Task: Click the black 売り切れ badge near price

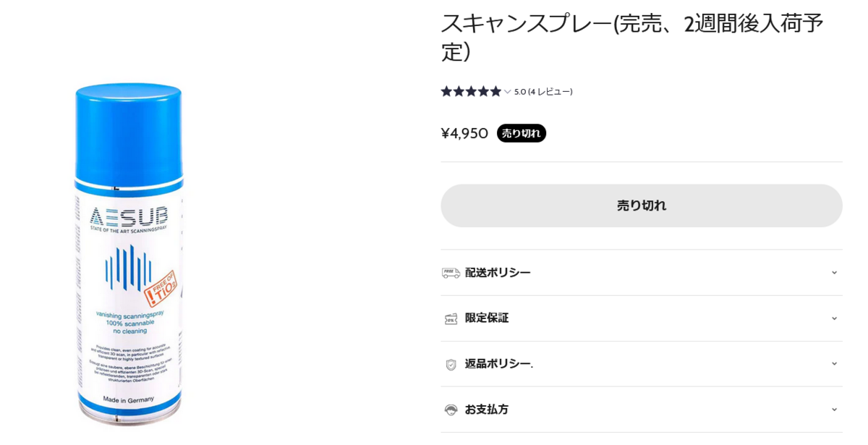Action: click(x=521, y=133)
